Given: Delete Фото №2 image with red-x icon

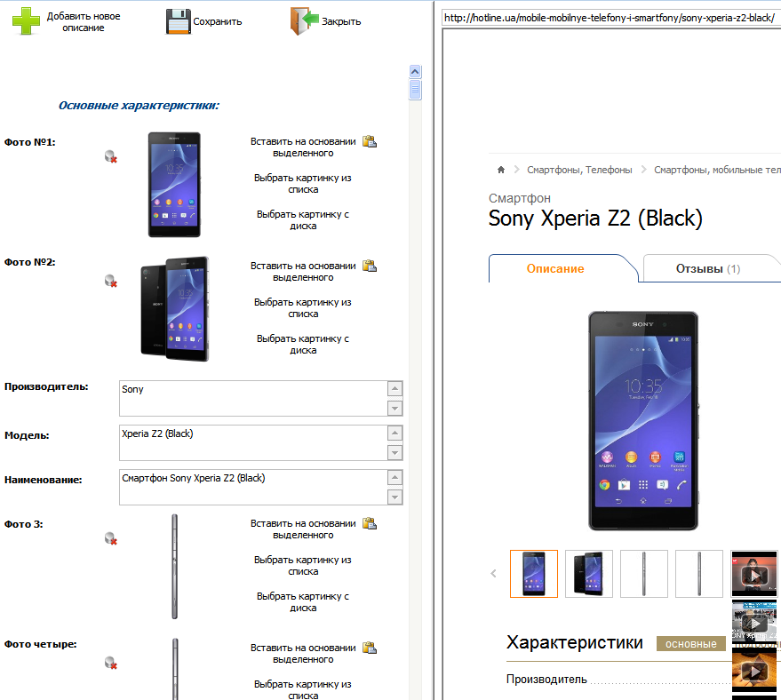Looking at the screenshot, I should click(110, 282).
